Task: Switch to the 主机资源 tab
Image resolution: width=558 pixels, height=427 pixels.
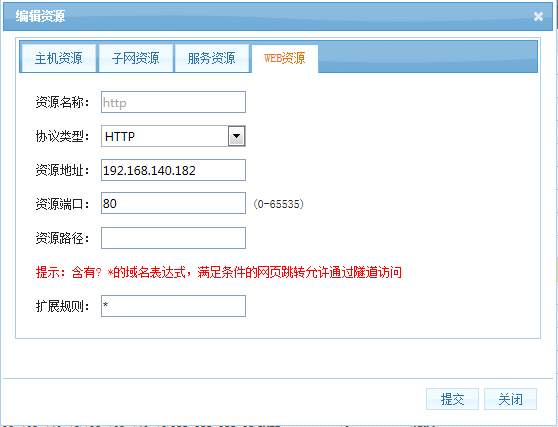Action: [x=59, y=58]
